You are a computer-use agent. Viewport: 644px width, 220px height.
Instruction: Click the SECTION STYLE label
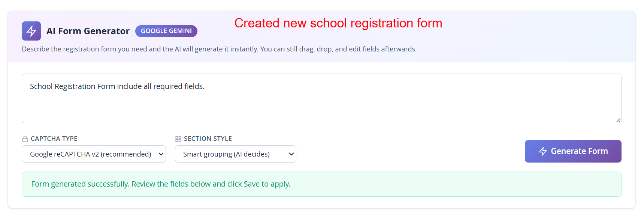[x=208, y=139]
